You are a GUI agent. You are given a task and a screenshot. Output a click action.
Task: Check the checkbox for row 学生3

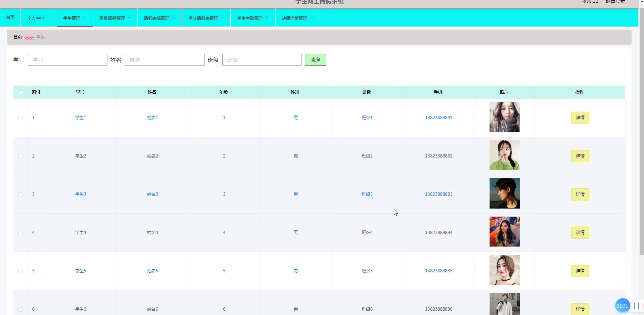[x=20, y=194]
